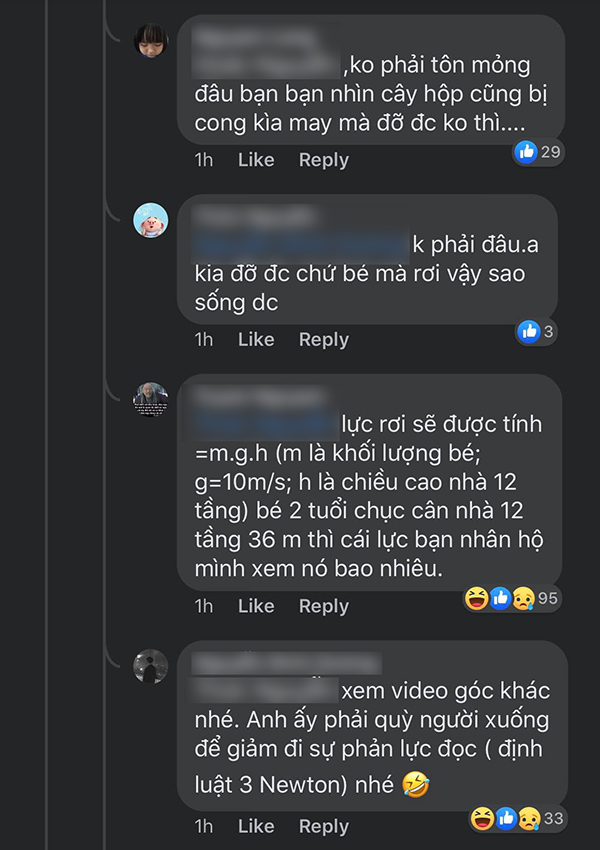Click the pig-hat profile picture on second comment
Image resolution: width=600 pixels, height=850 pixels.
pyautogui.click(x=150, y=222)
